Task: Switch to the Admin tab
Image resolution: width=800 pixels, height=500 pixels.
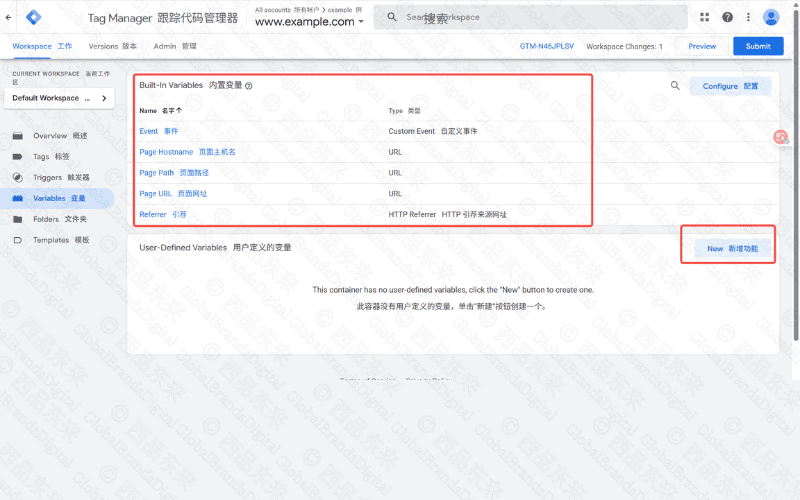Action: [x=175, y=46]
